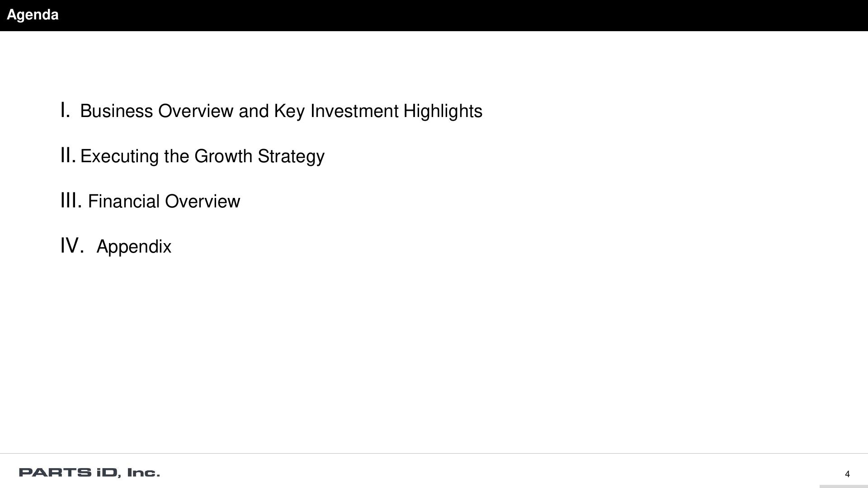This screenshot has height=488, width=868.
Task: Select the word "Strategy" in second item
Action: coord(291,156)
